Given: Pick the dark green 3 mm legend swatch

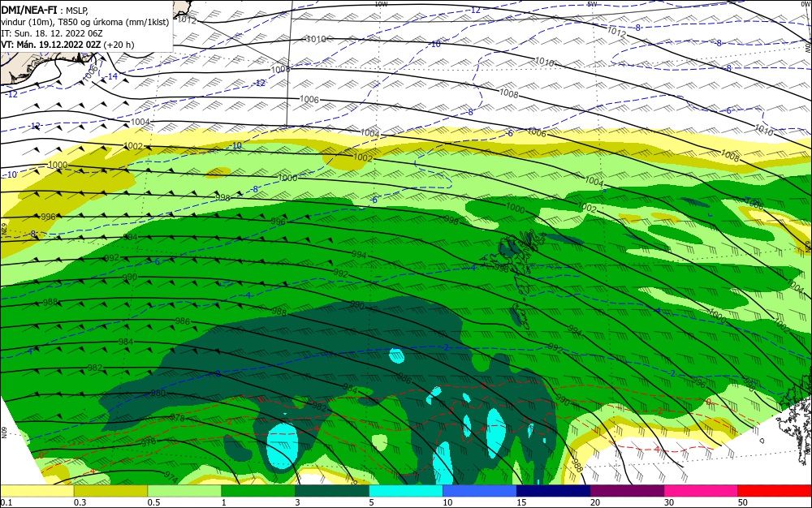Looking at the screenshot, I should (x=332, y=491).
